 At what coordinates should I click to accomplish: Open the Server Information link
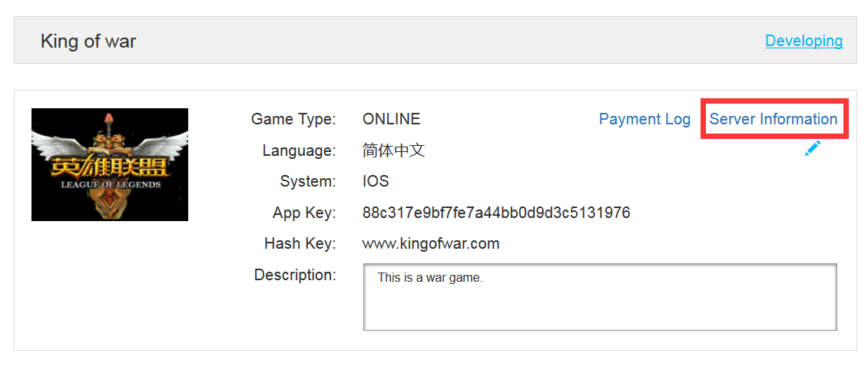point(773,119)
